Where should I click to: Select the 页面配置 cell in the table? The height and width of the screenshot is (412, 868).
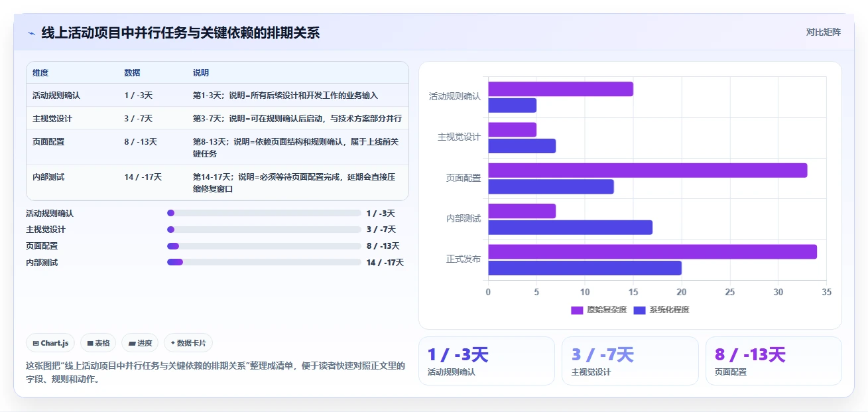[48, 142]
